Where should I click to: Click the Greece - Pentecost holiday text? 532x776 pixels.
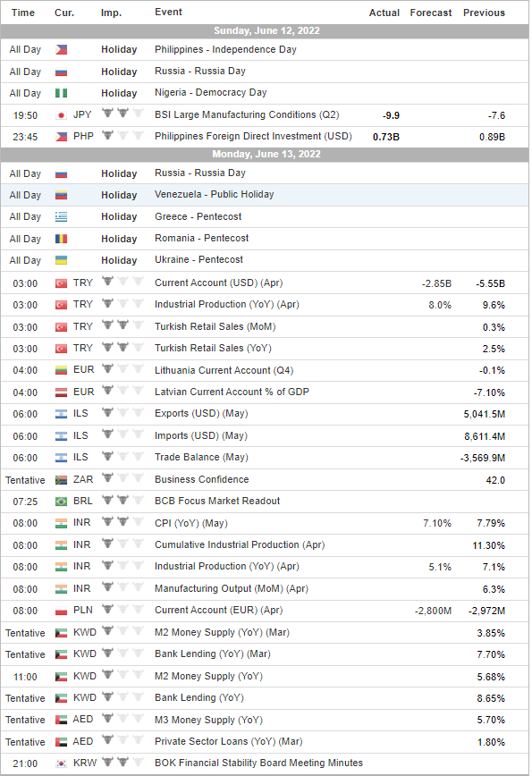[198, 216]
